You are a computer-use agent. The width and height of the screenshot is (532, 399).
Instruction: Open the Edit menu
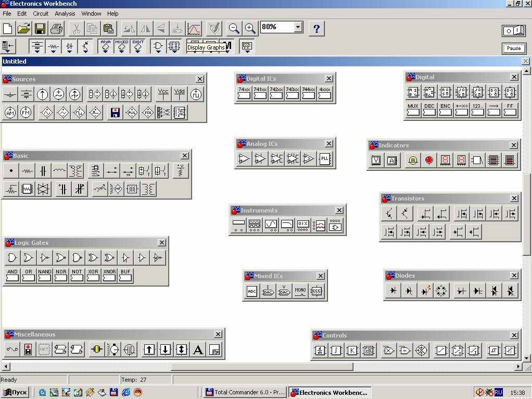(22, 14)
